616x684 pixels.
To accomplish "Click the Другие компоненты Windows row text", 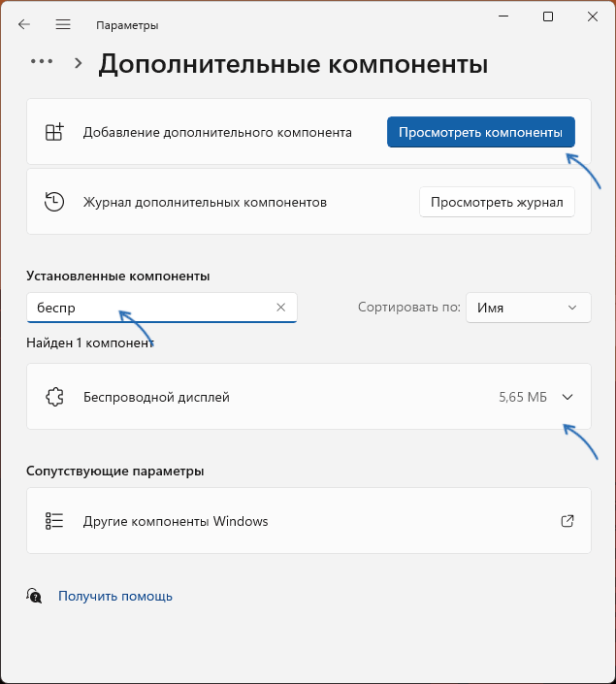I will 176,521.
